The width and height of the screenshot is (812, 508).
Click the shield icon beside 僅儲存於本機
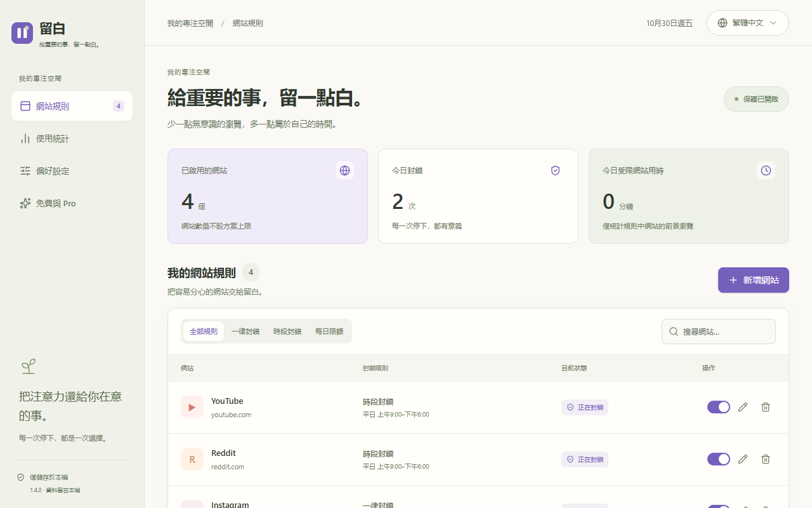(21, 477)
